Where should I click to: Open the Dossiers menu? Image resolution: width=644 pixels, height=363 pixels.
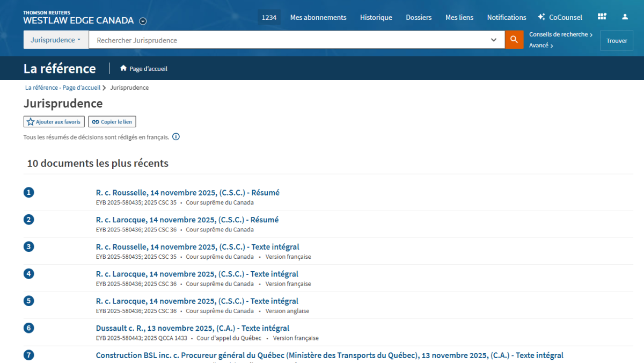[x=419, y=17]
